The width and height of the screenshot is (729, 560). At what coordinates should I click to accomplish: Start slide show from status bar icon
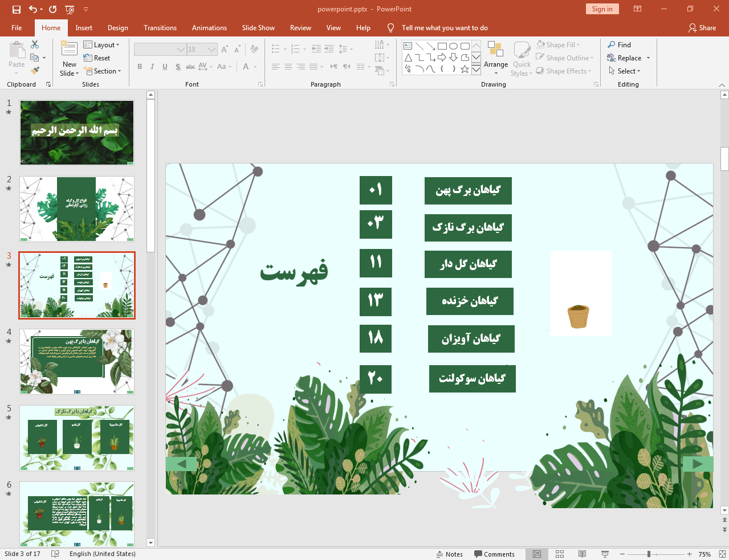(x=605, y=554)
